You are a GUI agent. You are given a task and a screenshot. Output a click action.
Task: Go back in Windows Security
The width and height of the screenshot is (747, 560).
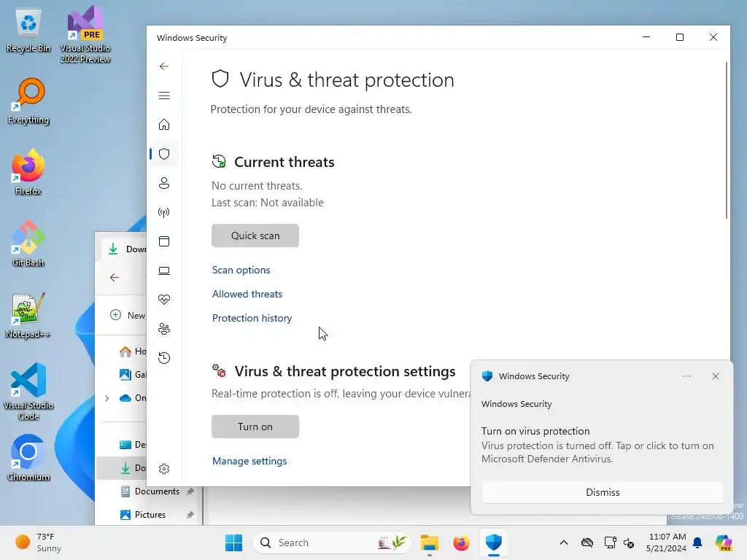coord(164,66)
